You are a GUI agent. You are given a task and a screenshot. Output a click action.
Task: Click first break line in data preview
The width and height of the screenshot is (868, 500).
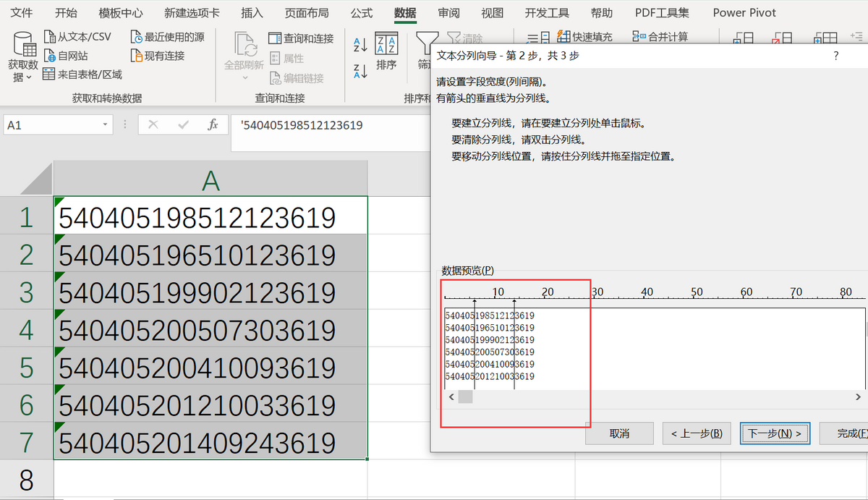(475, 344)
